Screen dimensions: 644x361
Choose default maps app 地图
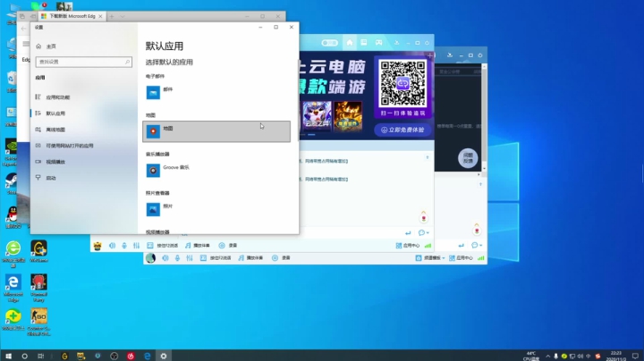coord(216,131)
